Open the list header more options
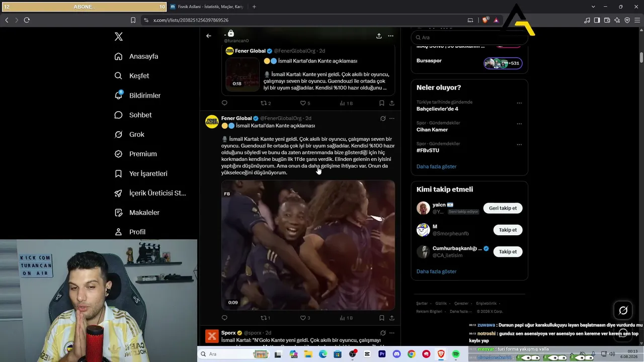 point(390,36)
